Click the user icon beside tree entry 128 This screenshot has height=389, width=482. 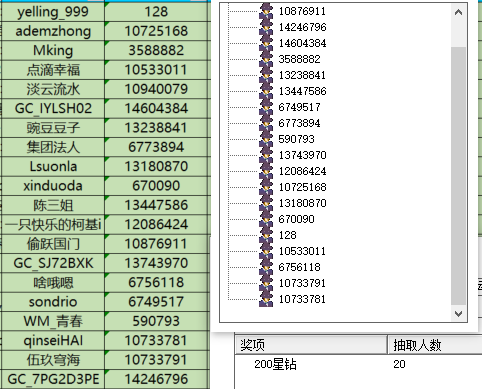point(266,235)
